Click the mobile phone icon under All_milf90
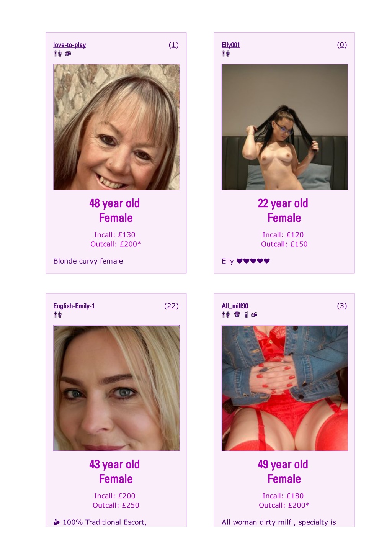 click(x=246, y=315)
